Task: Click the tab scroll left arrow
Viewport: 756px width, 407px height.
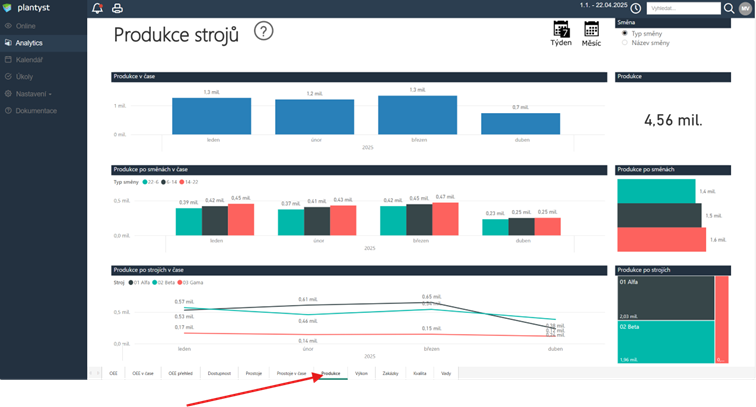Action: (x=92, y=373)
